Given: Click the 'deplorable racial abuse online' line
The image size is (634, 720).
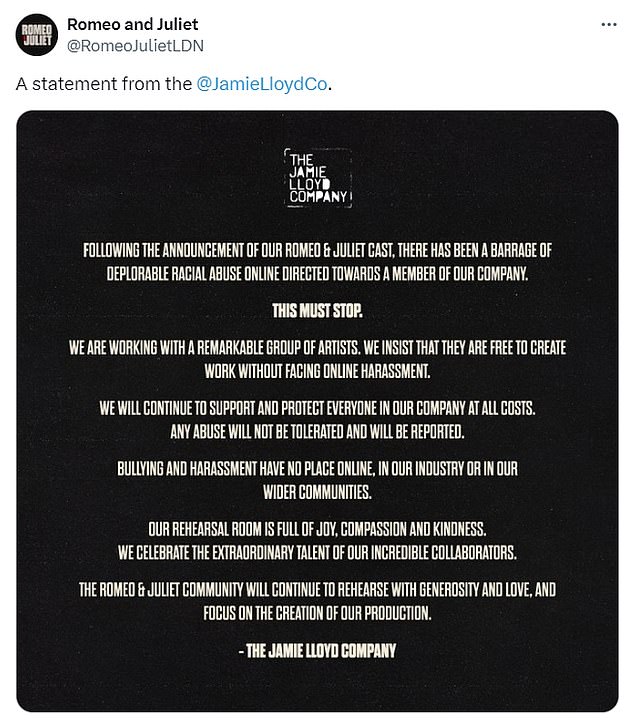Looking at the screenshot, I should 317,272.
